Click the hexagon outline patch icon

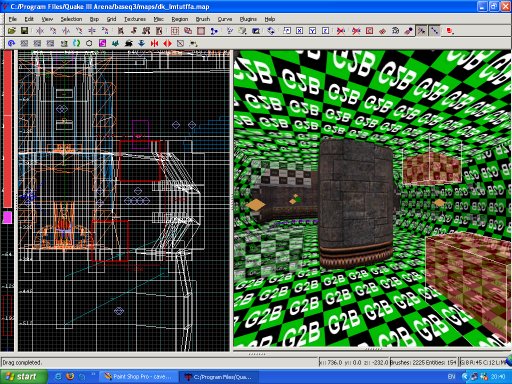(89, 43)
